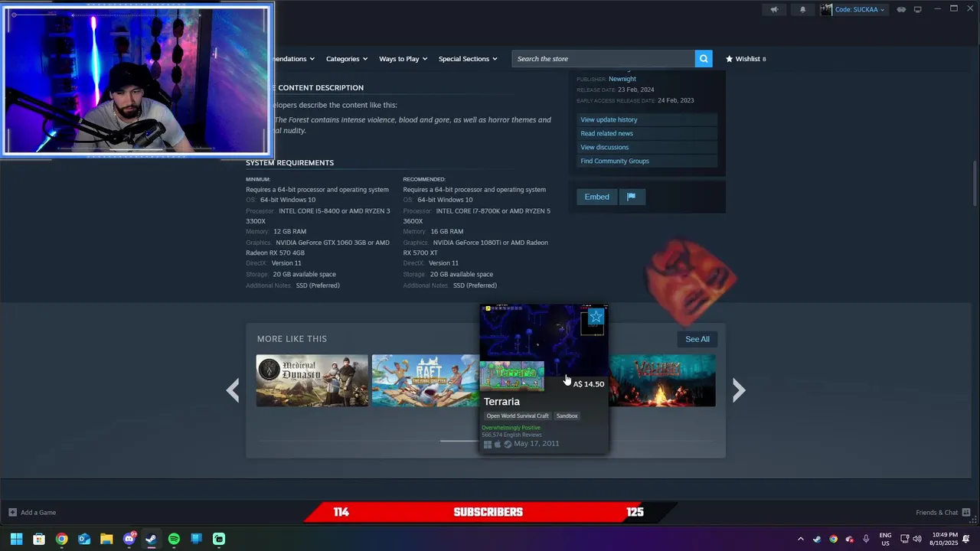Screen dimensions: 980x551
Task: Click the flag report icon beside Embed
Action: (632, 197)
